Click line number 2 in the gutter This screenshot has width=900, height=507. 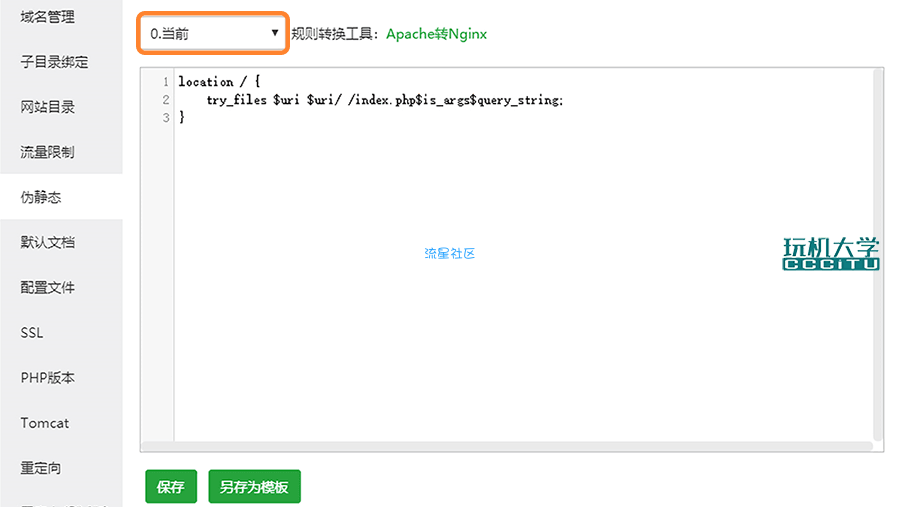(165, 100)
